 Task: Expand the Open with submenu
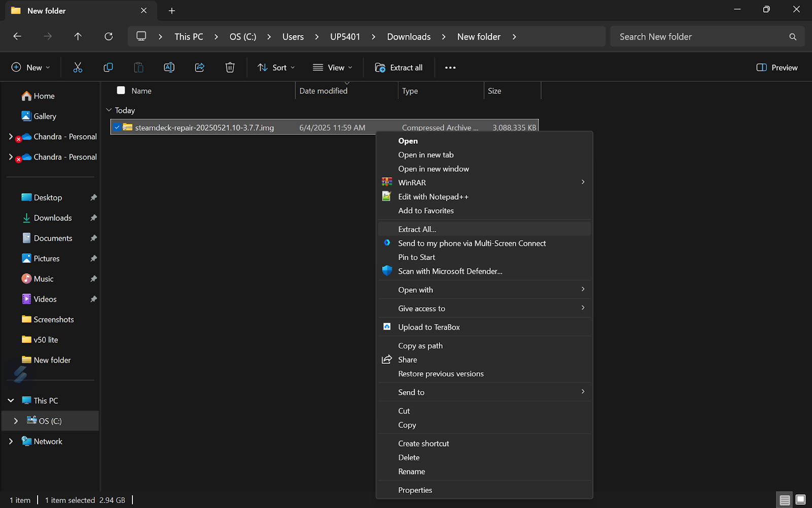tap(583, 290)
